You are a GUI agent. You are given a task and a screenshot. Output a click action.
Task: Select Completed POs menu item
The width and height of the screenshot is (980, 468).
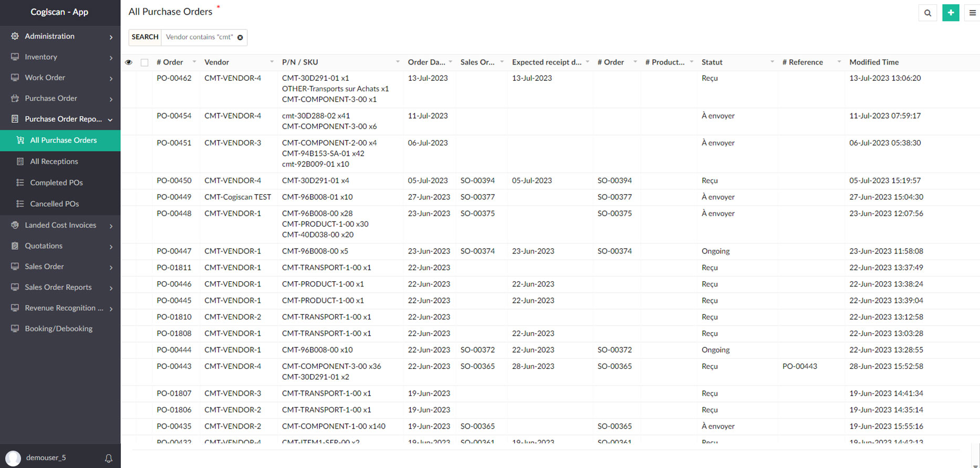56,183
